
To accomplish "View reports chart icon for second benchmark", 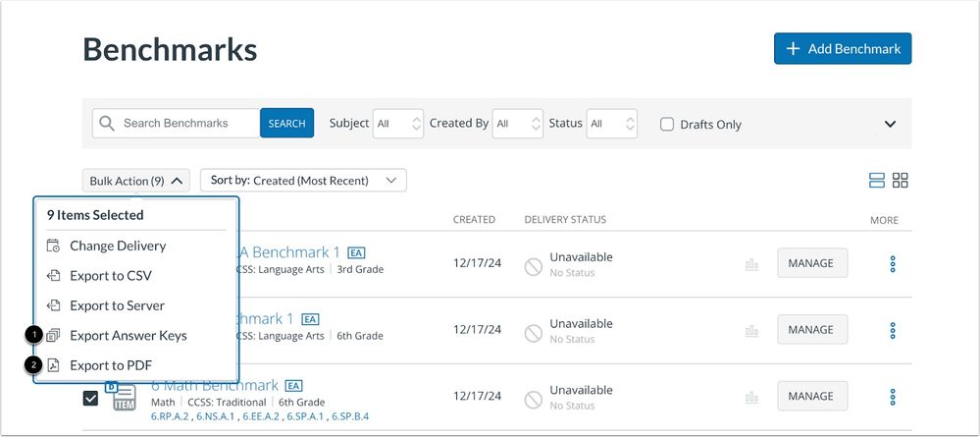I will point(752,330).
